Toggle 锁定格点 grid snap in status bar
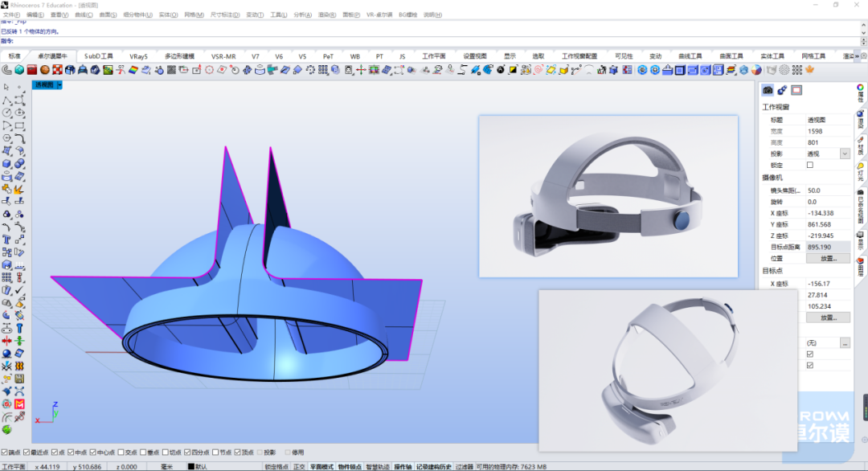 276,466
